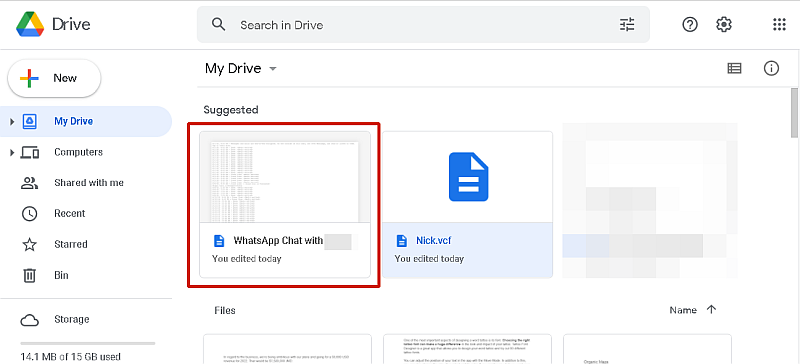Open the Name sort field menu
Screen dimensions: 800x364
coord(683,310)
